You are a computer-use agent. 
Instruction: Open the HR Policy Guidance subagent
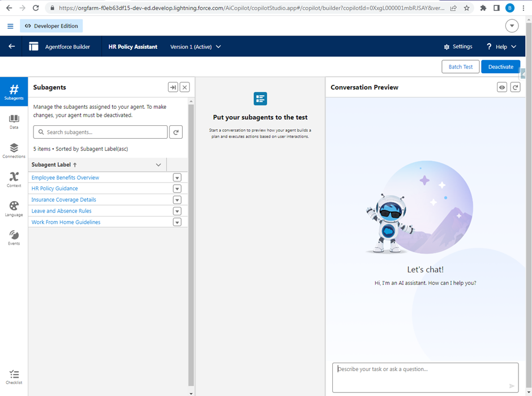tap(55, 189)
